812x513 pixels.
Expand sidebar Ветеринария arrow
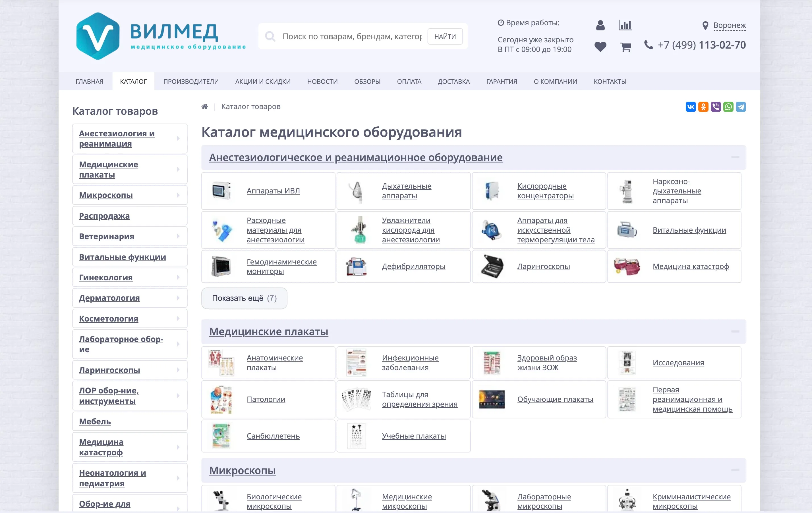178,236
